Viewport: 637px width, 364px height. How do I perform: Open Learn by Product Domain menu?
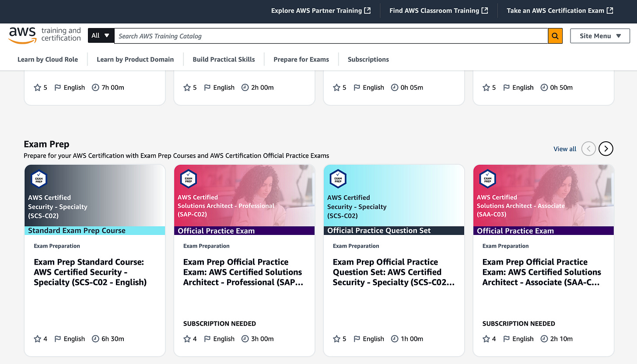(x=135, y=59)
